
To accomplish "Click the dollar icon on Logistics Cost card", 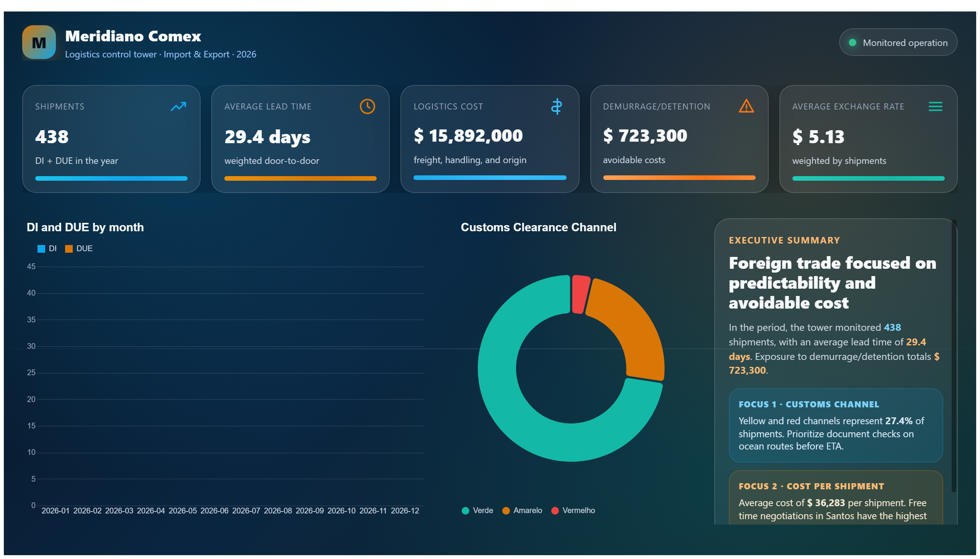I will tap(556, 106).
